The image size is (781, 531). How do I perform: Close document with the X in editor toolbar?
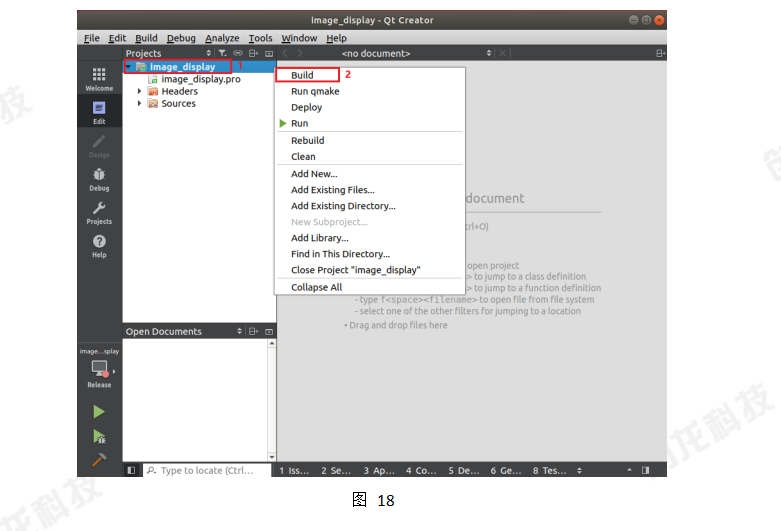tap(503, 53)
